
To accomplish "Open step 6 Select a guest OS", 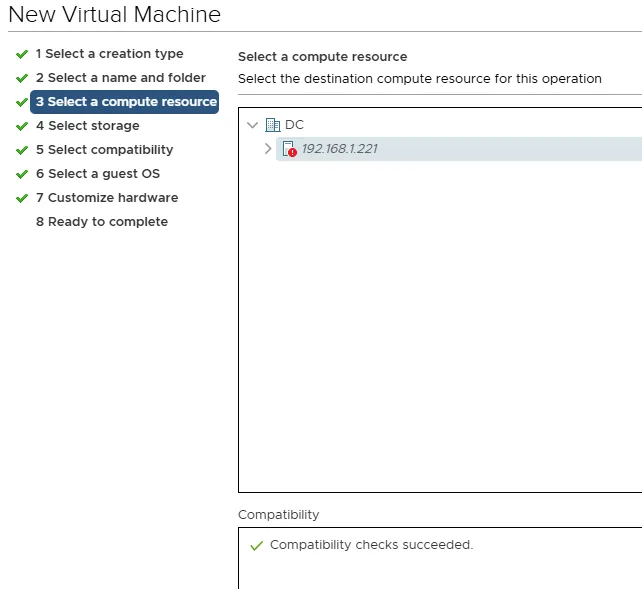I will [x=97, y=174].
